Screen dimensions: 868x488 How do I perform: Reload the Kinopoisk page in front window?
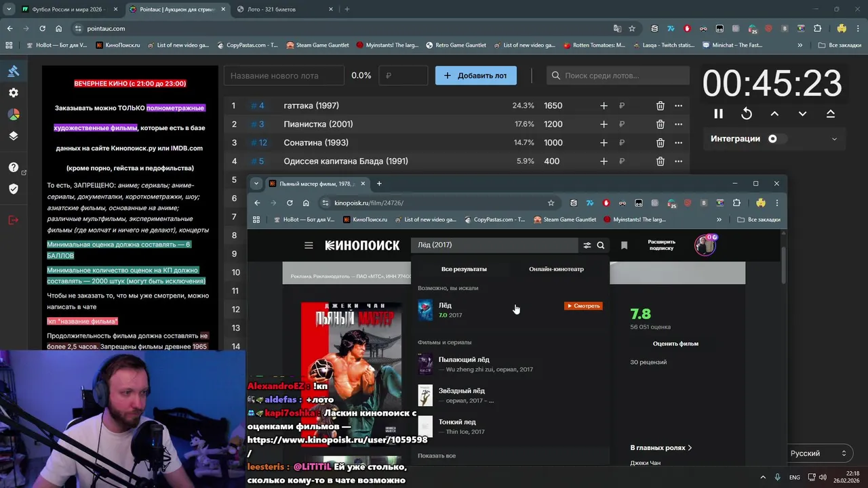pyautogui.click(x=290, y=203)
